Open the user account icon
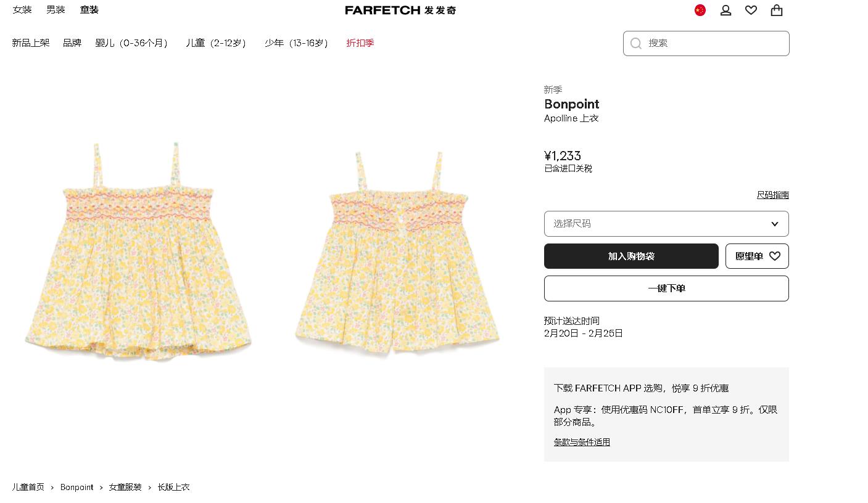 [725, 10]
